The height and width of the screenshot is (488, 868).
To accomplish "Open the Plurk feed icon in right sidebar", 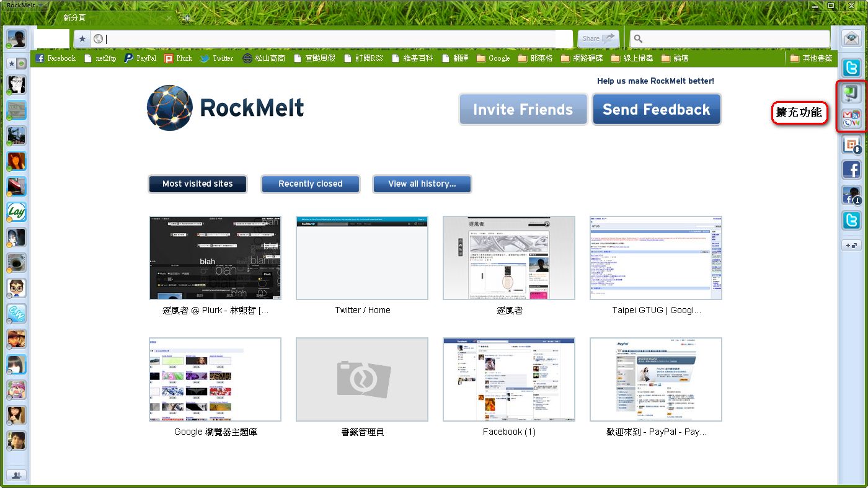I will pyautogui.click(x=851, y=145).
